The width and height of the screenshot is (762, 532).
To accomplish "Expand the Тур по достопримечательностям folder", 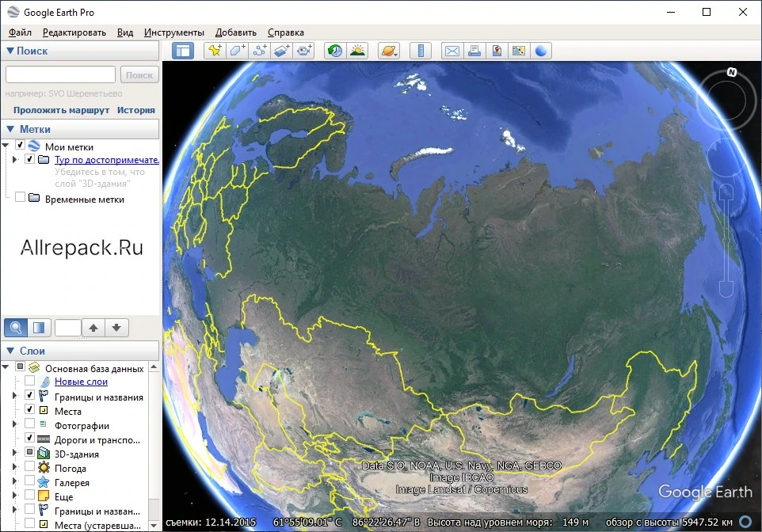I will pyautogui.click(x=14, y=159).
